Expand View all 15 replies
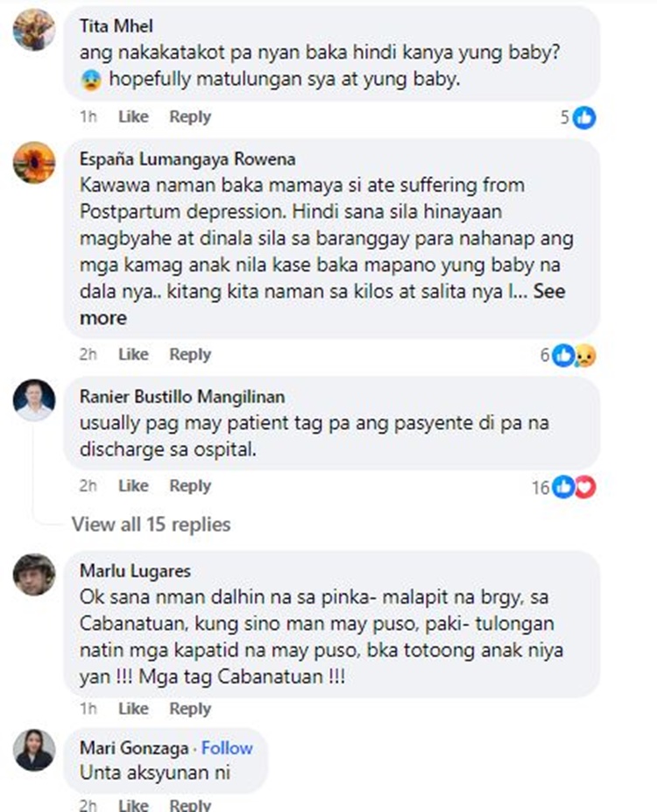This screenshot has width=657, height=812. point(152,524)
